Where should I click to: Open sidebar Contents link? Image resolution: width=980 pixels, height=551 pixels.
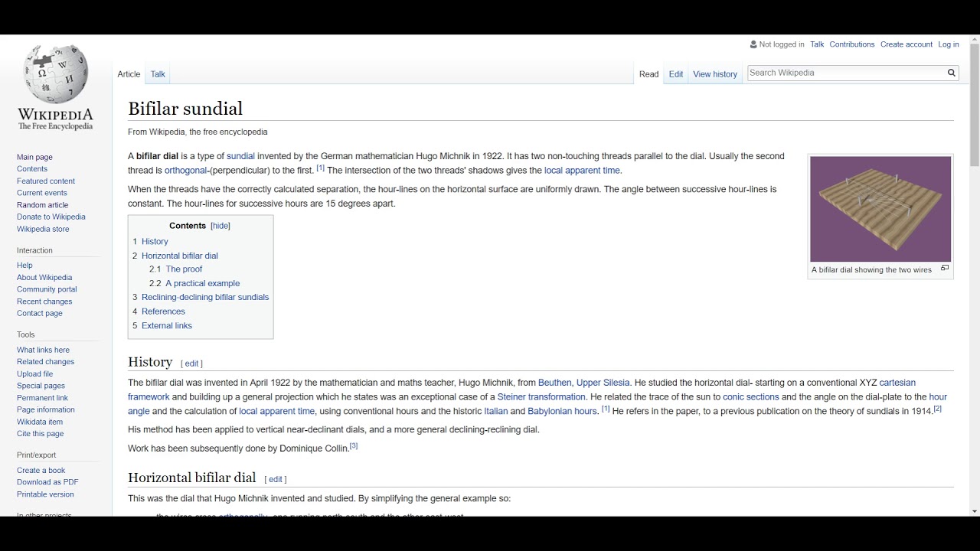[32, 169]
